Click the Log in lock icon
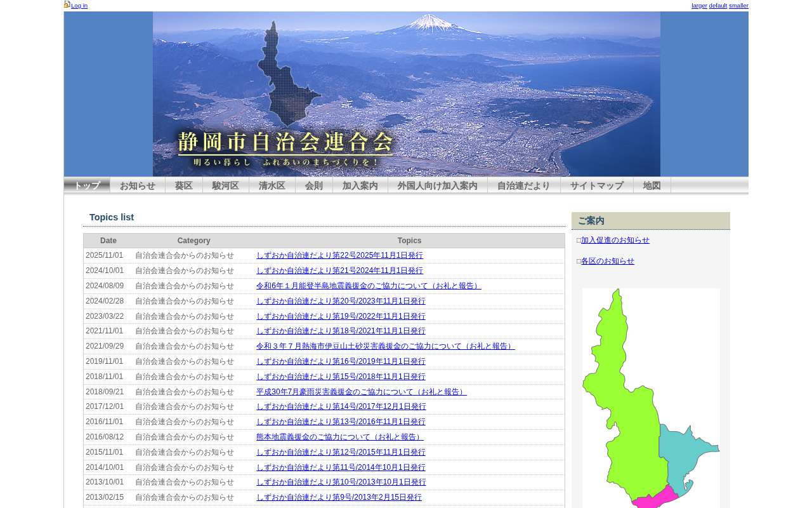Viewport: 812px width, 508px height. coord(67,4)
